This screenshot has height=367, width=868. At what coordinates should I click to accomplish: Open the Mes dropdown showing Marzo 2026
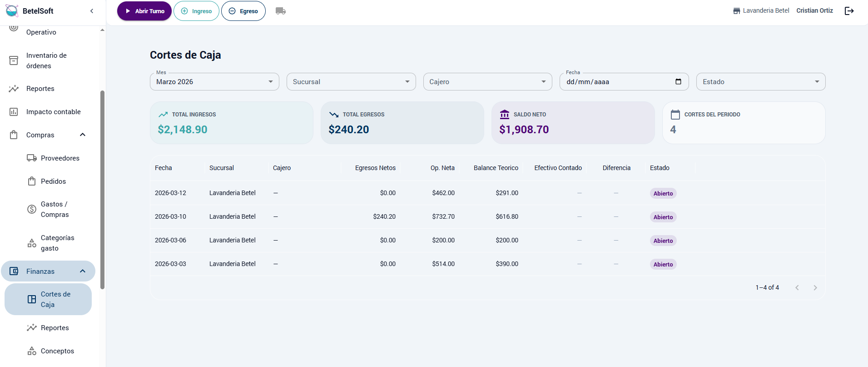[x=214, y=82]
